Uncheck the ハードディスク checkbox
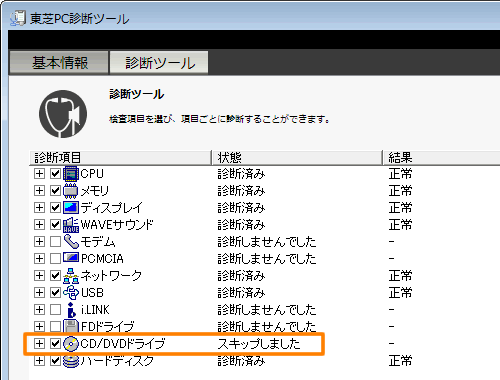The height and width of the screenshot is (380, 500). [55, 361]
